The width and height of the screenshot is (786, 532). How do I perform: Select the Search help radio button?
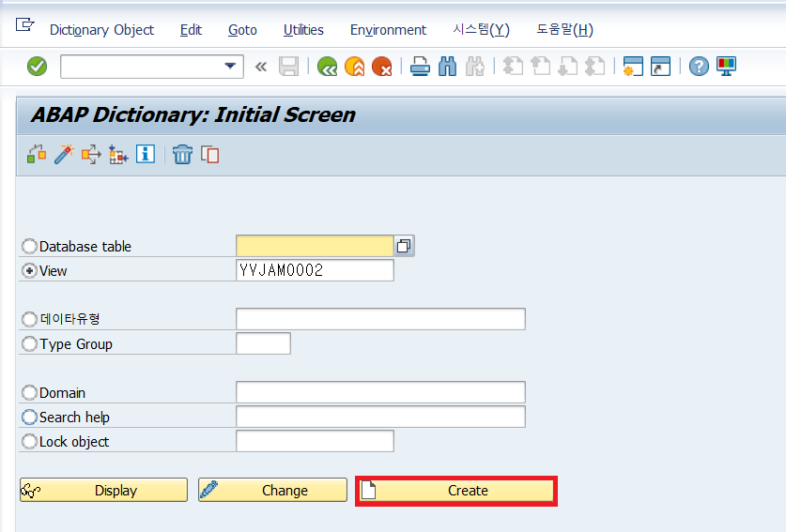(29, 418)
